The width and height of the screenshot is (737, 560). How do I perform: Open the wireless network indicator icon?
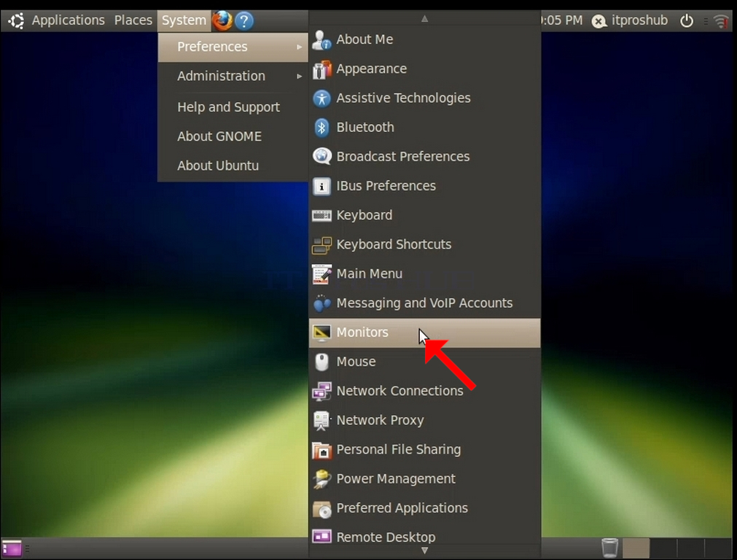pos(721,21)
